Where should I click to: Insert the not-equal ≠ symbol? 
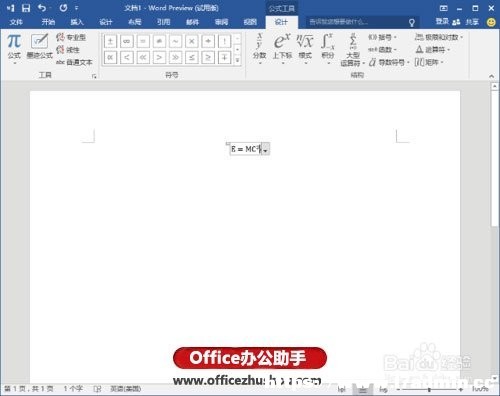coord(159,41)
